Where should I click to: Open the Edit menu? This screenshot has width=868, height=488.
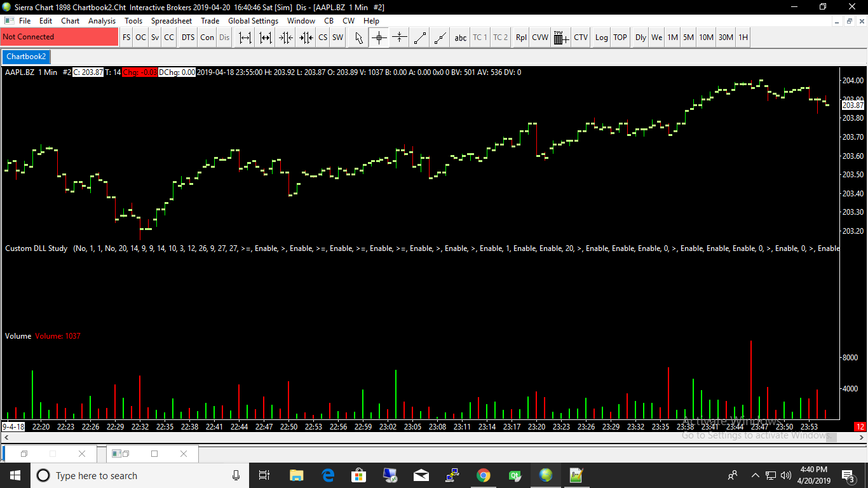click(46, 21)
